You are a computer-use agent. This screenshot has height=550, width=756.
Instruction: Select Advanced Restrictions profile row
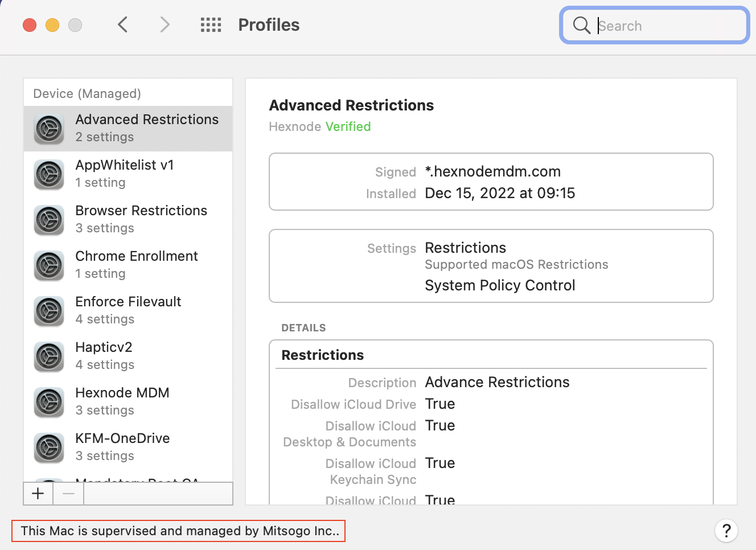coord(128,129)
